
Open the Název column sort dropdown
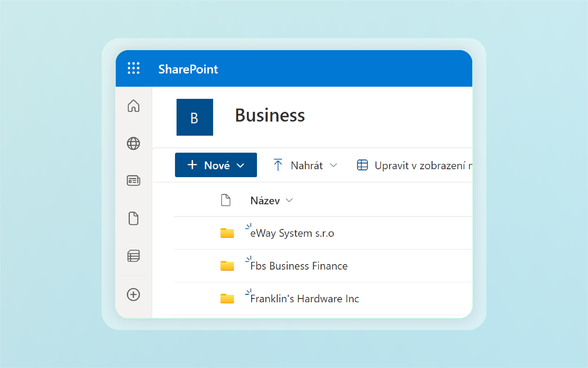point(272,201)
